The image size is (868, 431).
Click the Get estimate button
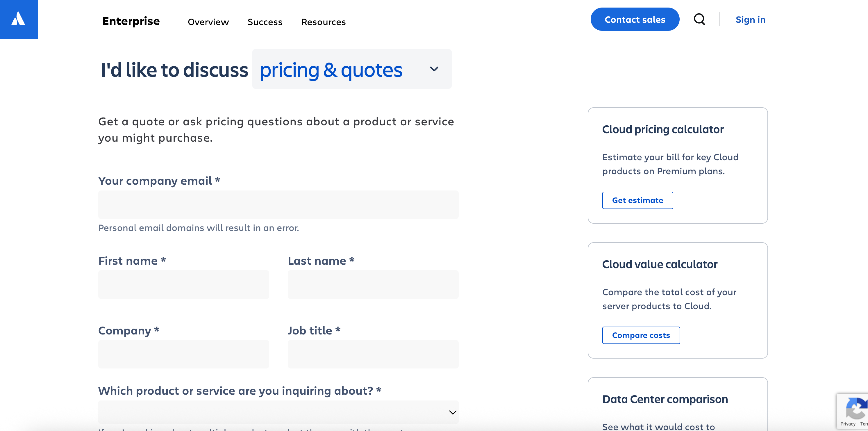tap(637, 200)
